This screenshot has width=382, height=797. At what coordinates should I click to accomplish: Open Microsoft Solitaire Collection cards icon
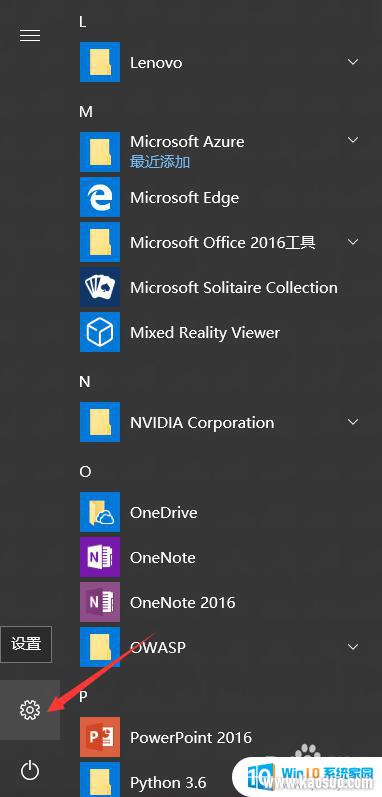click(x=100, y=287)
